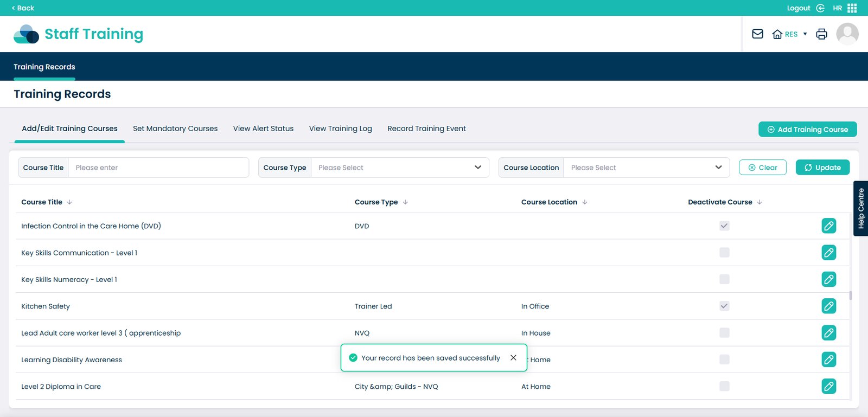Check deactivate box for Key Skills Numeracy

coord(724,280)
